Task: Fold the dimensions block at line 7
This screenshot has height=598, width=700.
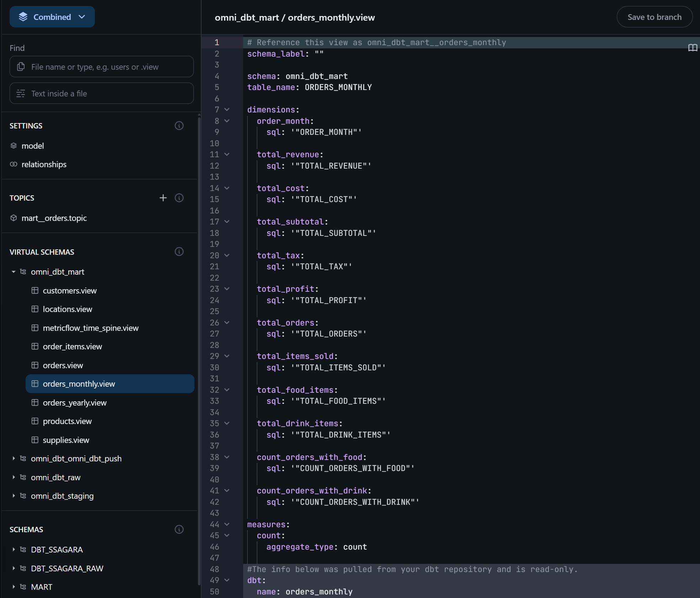Action: pyautogui.click(x=227, y=110)
